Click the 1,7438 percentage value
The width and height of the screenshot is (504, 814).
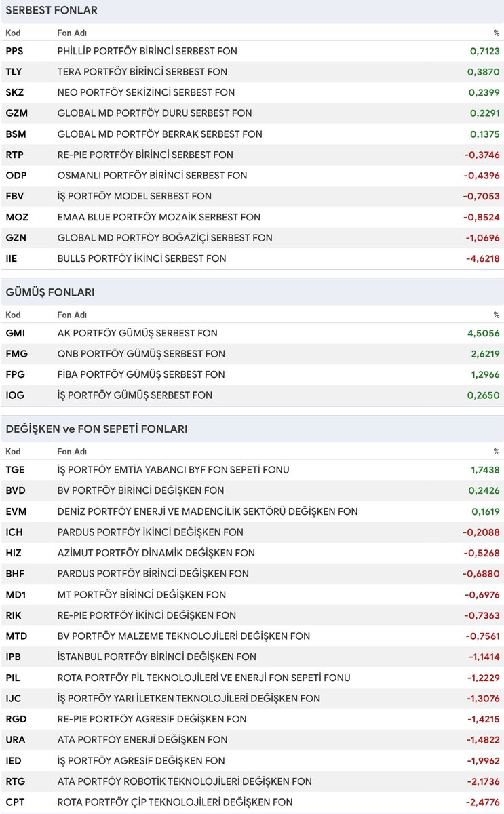(x=485, y=470)
